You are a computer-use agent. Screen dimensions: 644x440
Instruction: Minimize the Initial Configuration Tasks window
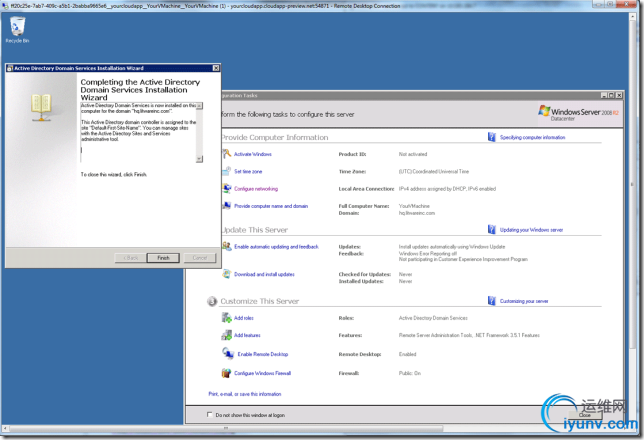(604, 95)
